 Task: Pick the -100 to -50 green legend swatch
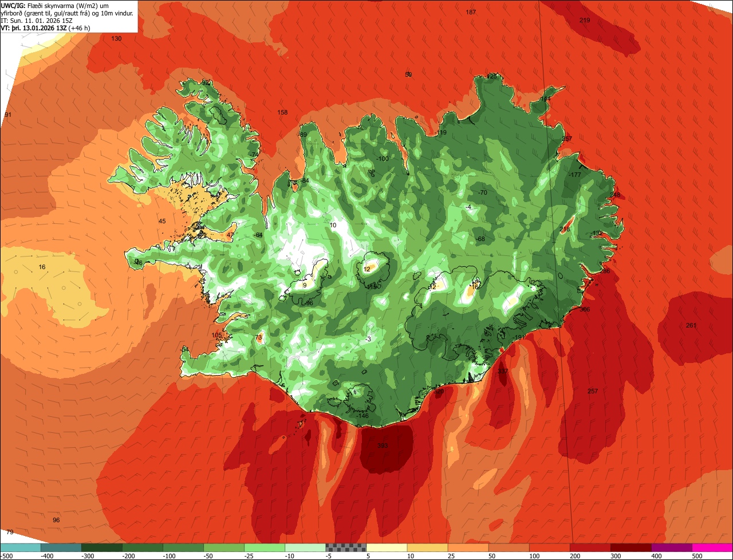coord(183,547)
